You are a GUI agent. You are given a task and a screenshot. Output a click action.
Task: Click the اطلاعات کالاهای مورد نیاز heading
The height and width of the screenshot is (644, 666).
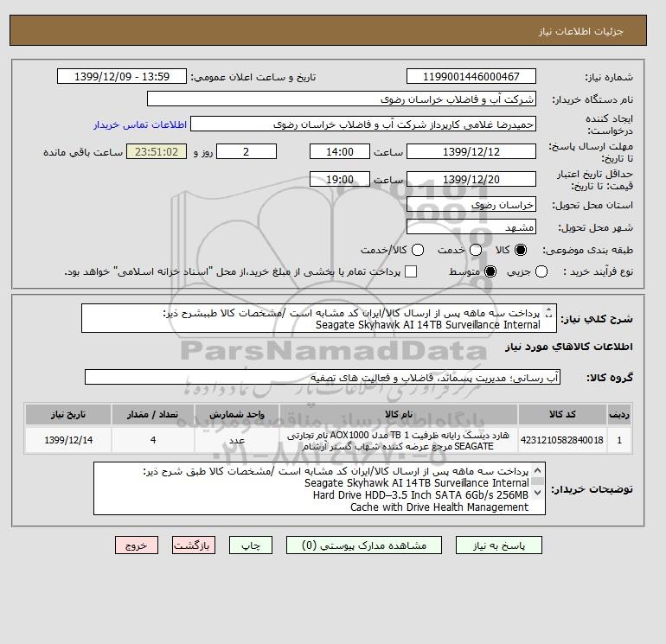click(x=569, y=347)
